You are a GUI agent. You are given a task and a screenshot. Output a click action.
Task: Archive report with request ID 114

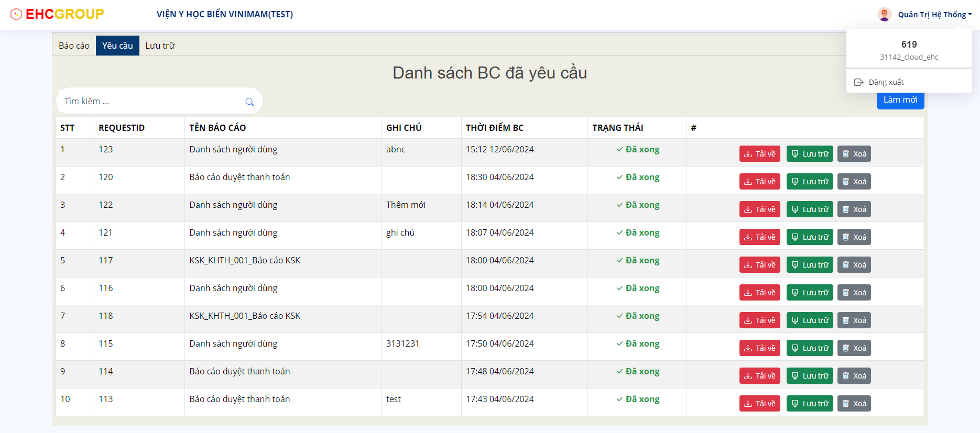[809, 376]
